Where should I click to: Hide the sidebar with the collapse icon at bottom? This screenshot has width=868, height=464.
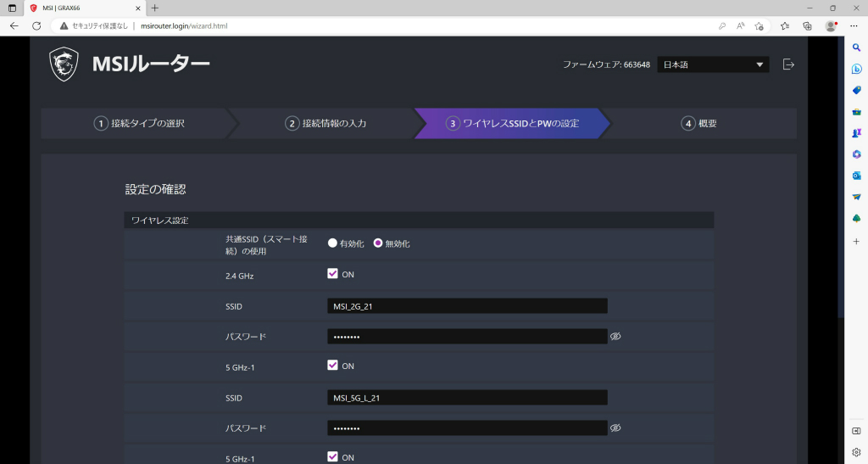point(856,431)
